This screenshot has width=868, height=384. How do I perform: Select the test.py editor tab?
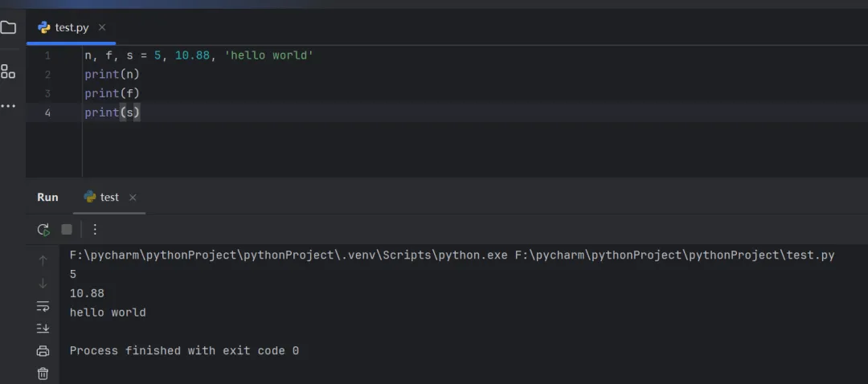tap(71, 28)
